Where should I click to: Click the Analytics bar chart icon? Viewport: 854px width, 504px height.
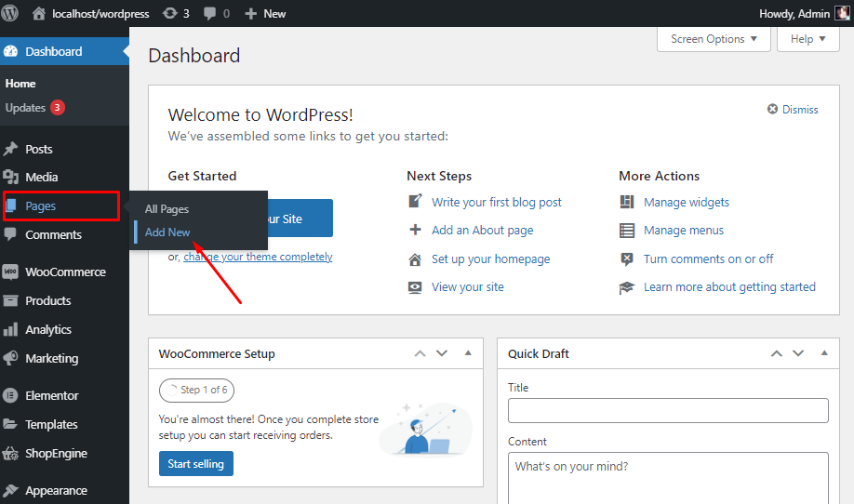(x=10, y=329)
